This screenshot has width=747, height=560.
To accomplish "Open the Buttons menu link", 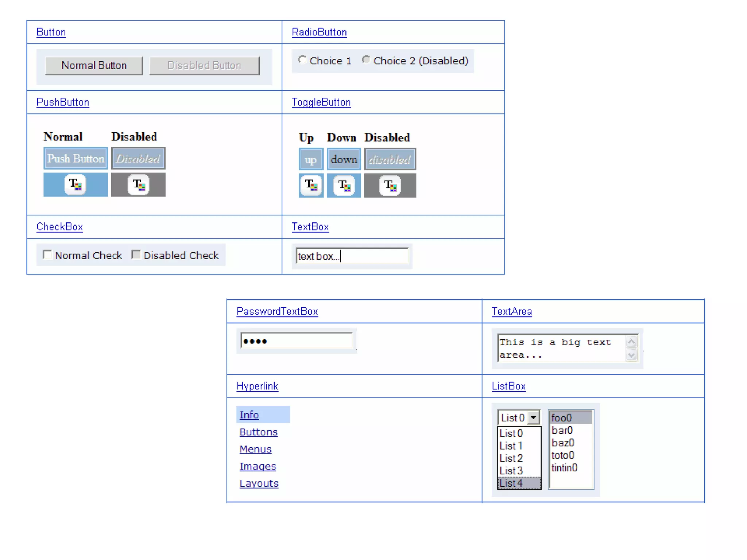I will [x=258, y=432].
